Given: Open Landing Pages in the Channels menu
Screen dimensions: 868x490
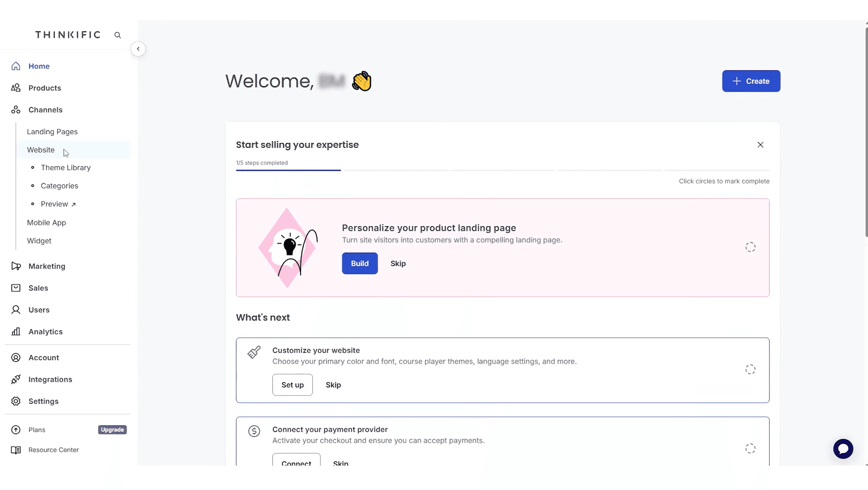Looking at the screenshot, I should pos(52,131).
